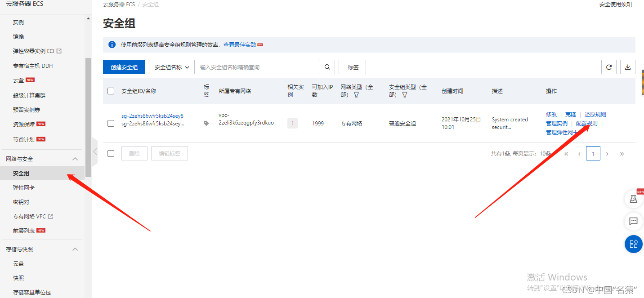Click the blue grid floating button

tap(634, 244)
